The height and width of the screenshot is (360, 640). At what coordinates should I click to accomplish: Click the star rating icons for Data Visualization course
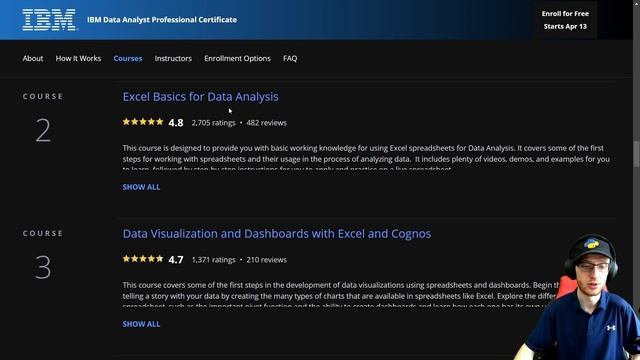coord(143,259)
